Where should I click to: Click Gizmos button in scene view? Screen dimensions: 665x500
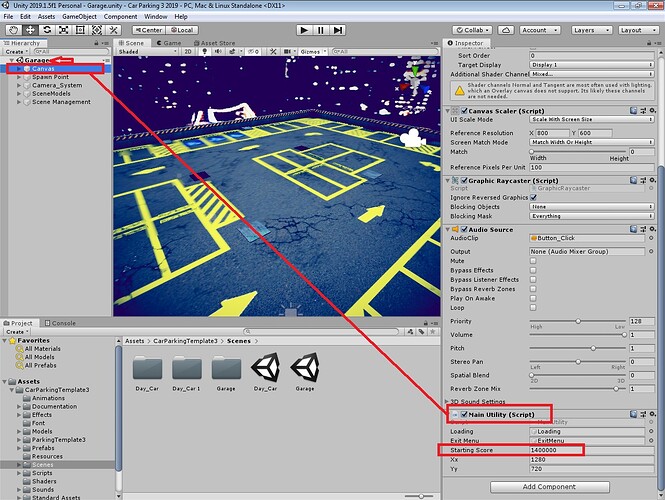coord(313,51)
